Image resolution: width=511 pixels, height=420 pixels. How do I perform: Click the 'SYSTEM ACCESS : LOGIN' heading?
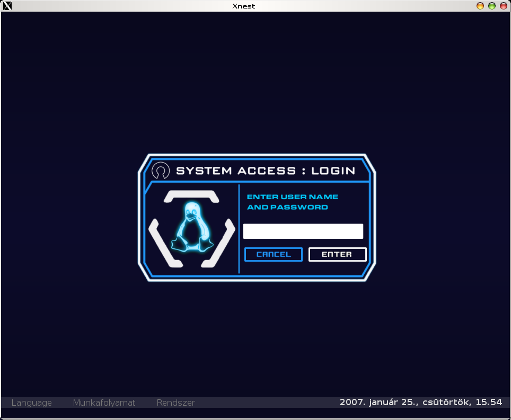(x=266, y=171)
